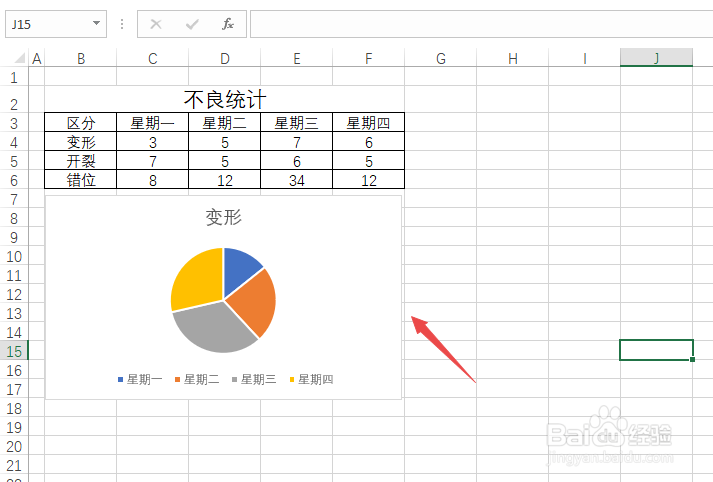Screen dimensions: 713x482
Task: Click cell with value 34
Action: pos(296,180)
